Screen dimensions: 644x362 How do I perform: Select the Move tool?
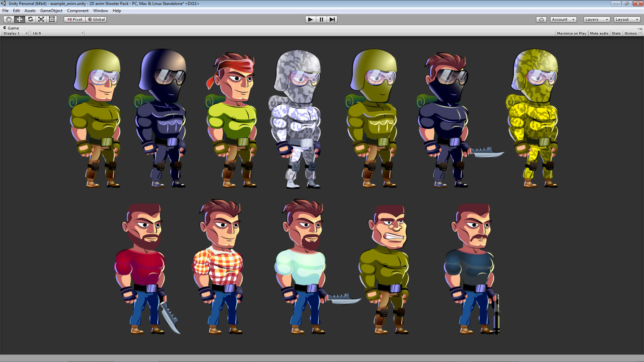pos(19,19)
